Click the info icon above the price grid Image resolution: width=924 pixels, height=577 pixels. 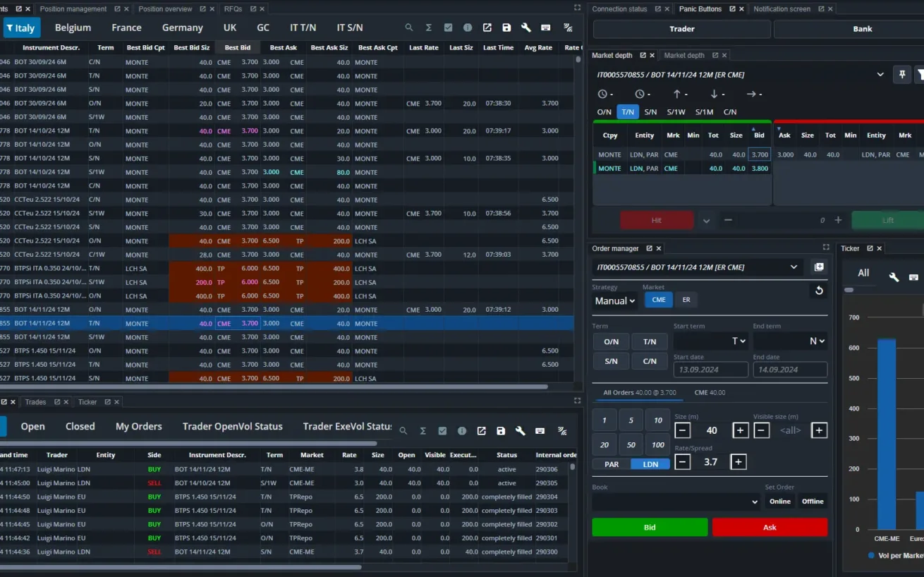[467, 27]
